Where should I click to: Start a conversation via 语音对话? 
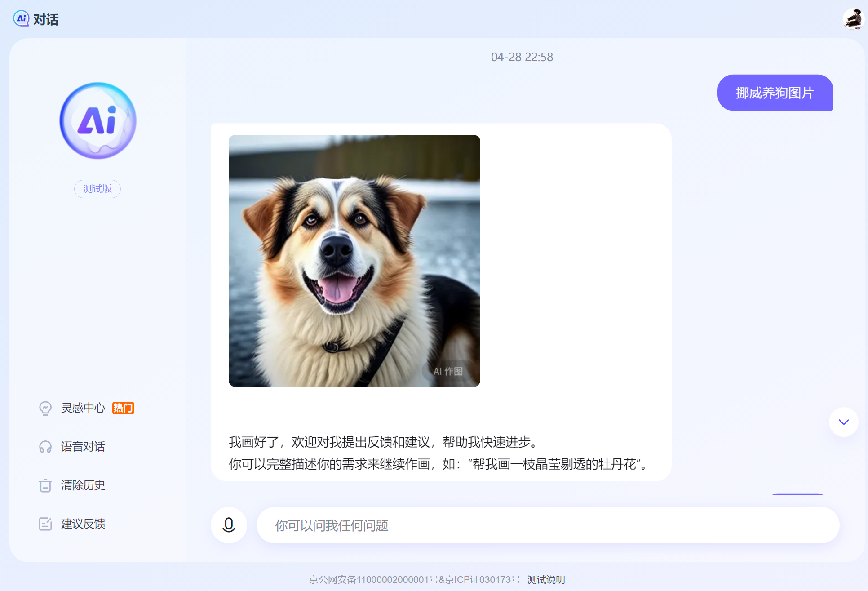tap(83, 446)
